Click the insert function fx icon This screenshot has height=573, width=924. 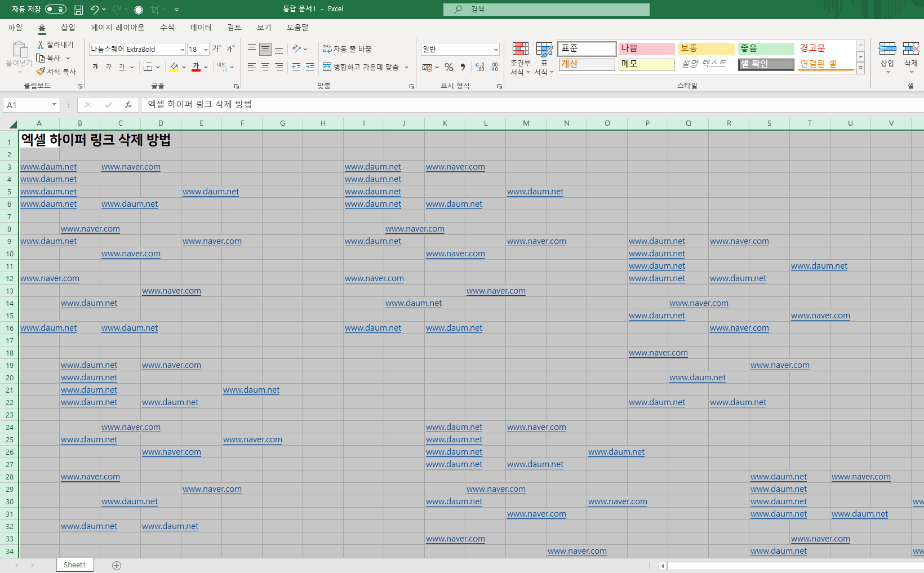tap(128, 105)
